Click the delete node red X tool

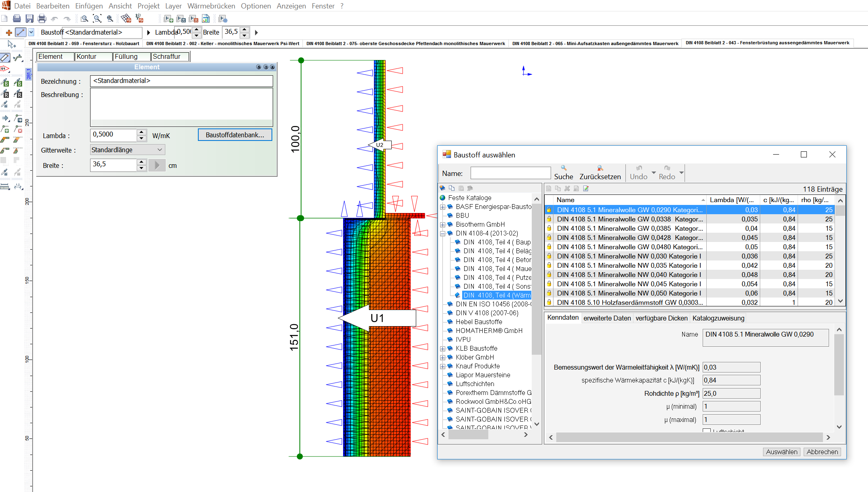pos(18,129)
